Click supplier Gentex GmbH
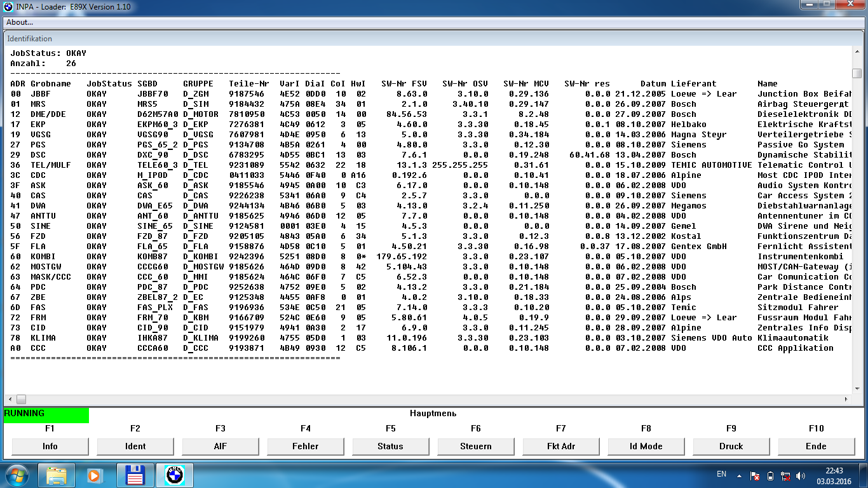Image resolution: width=868 pixels, height=488 pixels. (699, 247)
